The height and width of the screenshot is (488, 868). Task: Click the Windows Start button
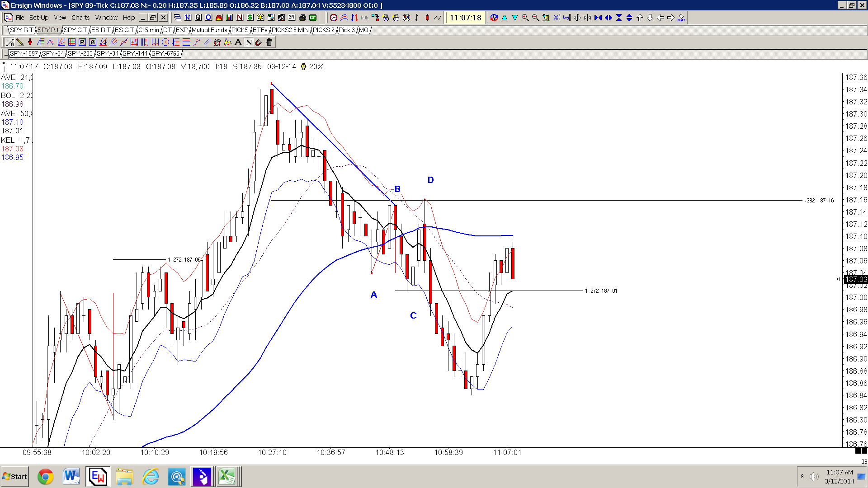coord(15,477)
